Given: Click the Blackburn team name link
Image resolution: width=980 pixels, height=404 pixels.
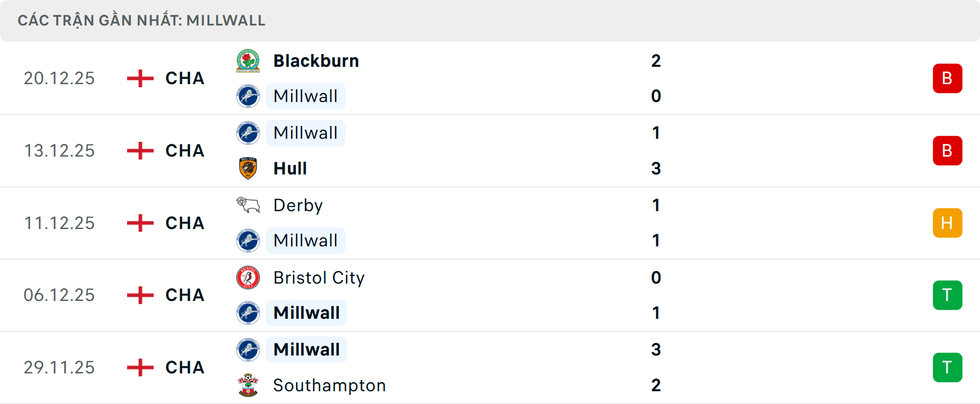Looking at the screenshot, I should [316, 60].
